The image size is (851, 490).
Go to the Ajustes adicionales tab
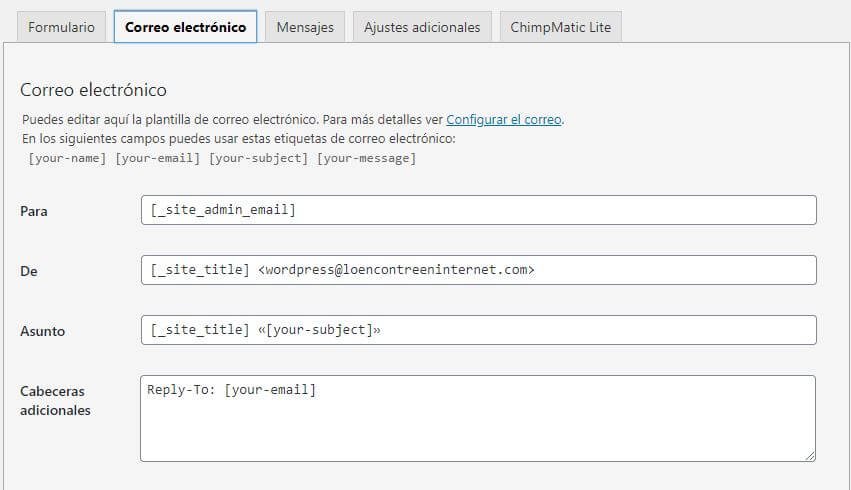tap(421, 27)
